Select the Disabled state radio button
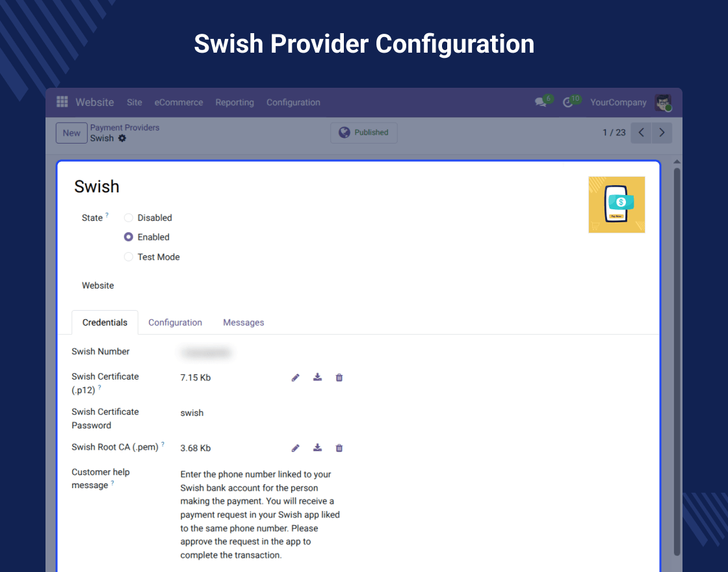Image resolution: width=728 pixels, height=572 pixels. click(129, 218)
